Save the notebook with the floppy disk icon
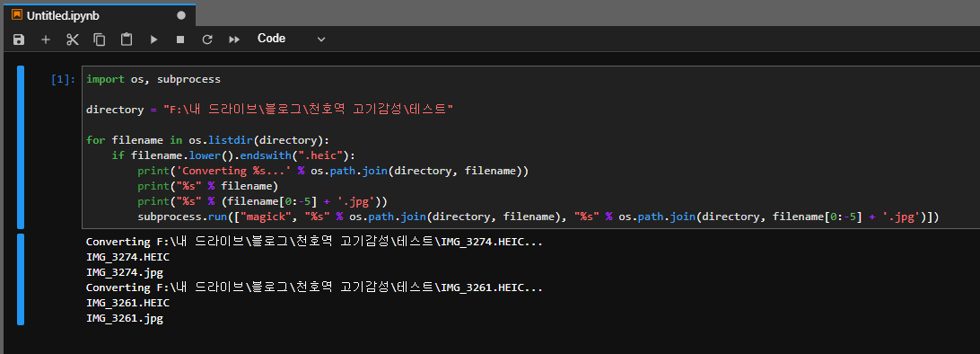The width and height of the screenshot is (980, 354). coord(19,40)
